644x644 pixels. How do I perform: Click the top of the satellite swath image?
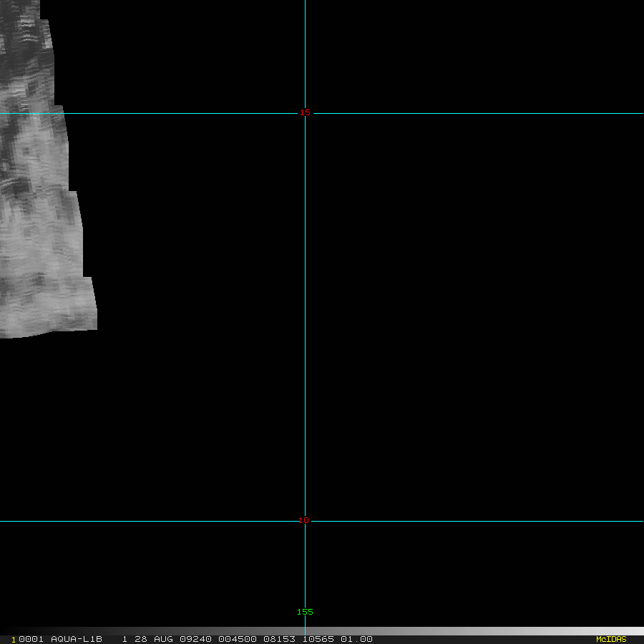click(x=20, y=4)
